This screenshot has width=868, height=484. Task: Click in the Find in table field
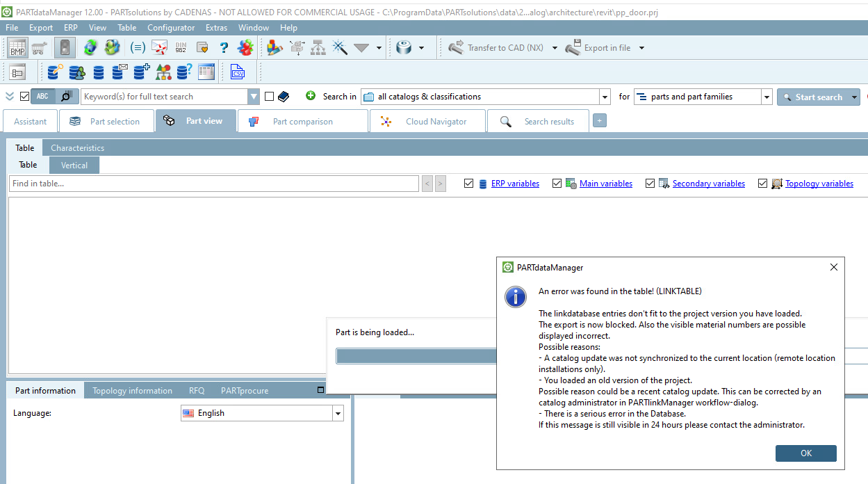click(x=214, y=184)
